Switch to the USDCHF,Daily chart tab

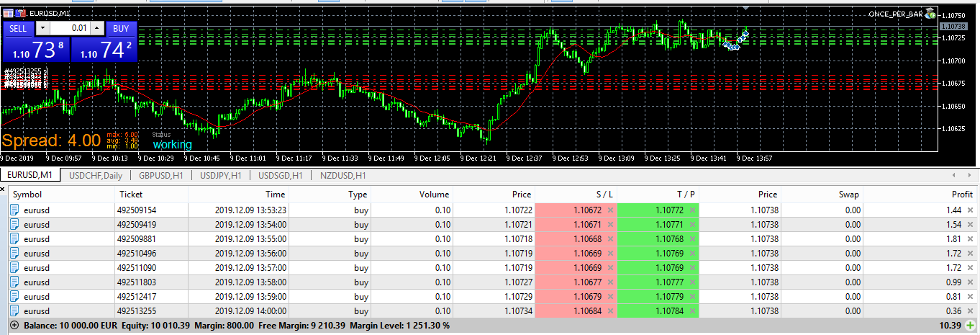click(x=95, y=175)
